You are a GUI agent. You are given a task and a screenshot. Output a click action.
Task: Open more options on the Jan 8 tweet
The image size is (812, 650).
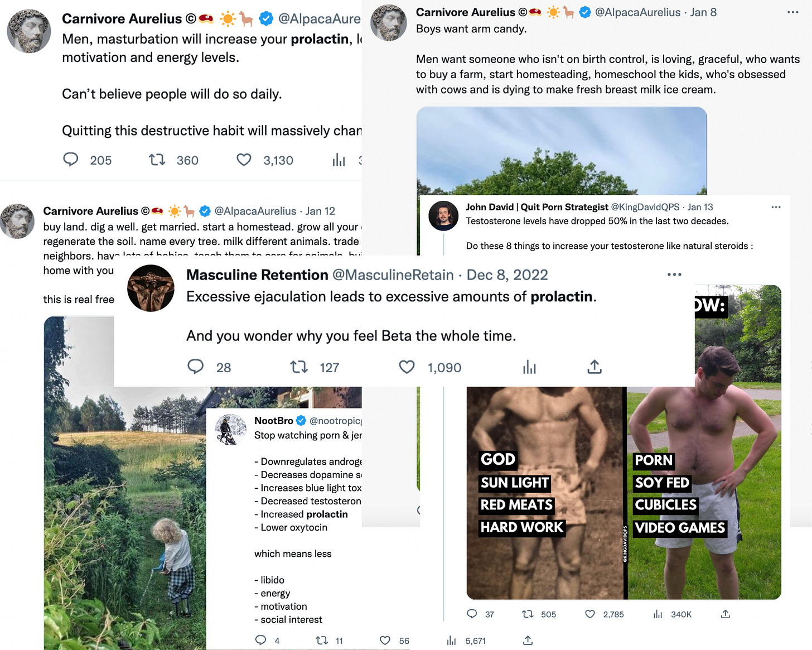(793, 12)
